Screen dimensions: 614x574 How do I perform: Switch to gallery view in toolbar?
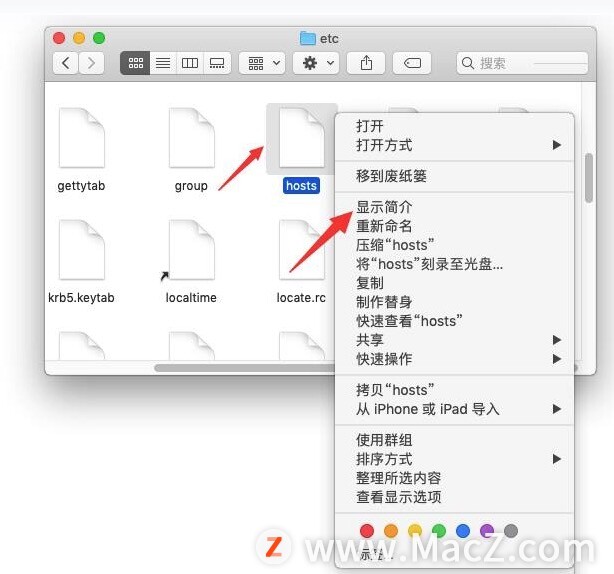217,63
